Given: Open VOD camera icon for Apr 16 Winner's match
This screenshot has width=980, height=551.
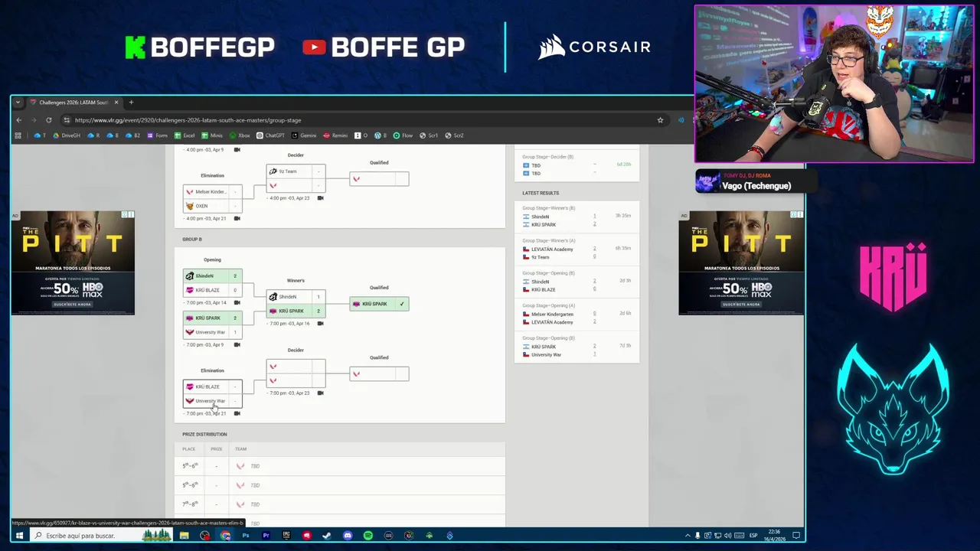Looking at the screenshot, I should pyautogui.click(x=320, y=324).
